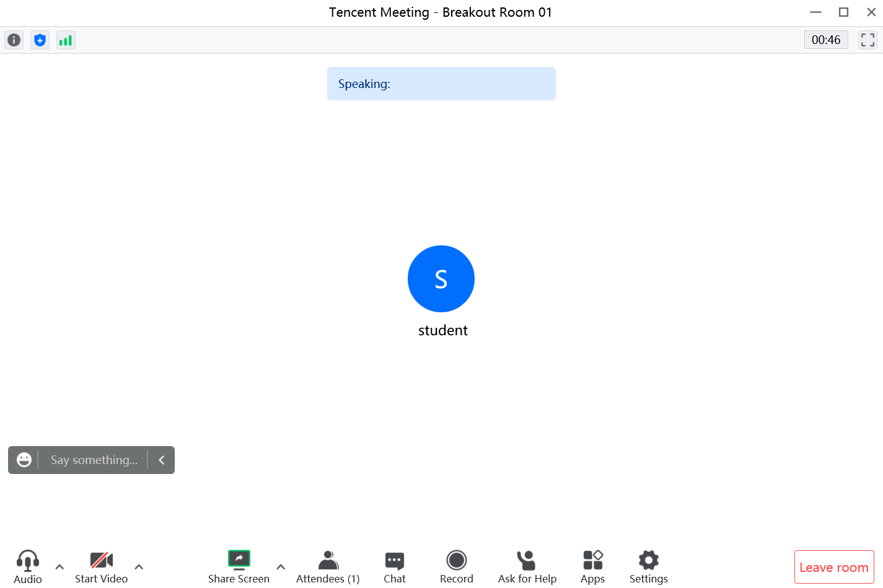Open the Start Video options chevron
The height and width of the screenshot is (588, 883).
pyautogui.click(x=139, y=566)
